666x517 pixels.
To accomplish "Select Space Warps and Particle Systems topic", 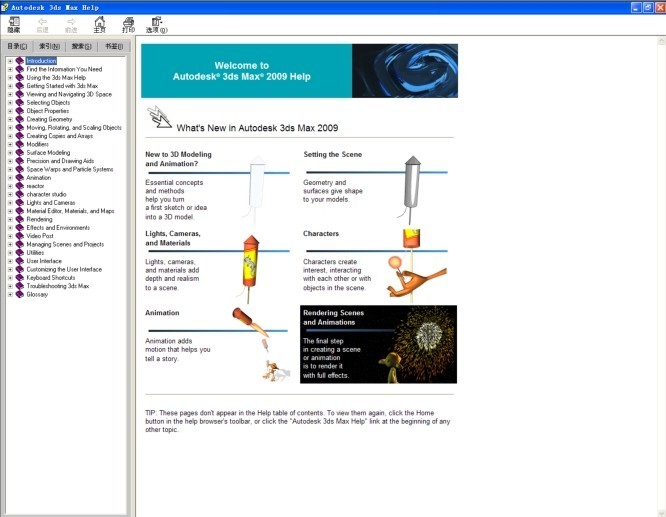I will pyautogui.click(x=70, y=169).
